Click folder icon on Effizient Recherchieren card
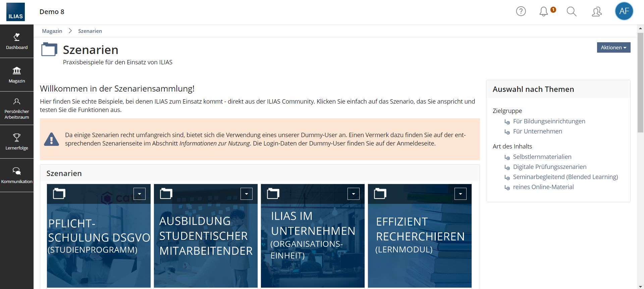Screen dimensions: 644x289 pos(380,193)
